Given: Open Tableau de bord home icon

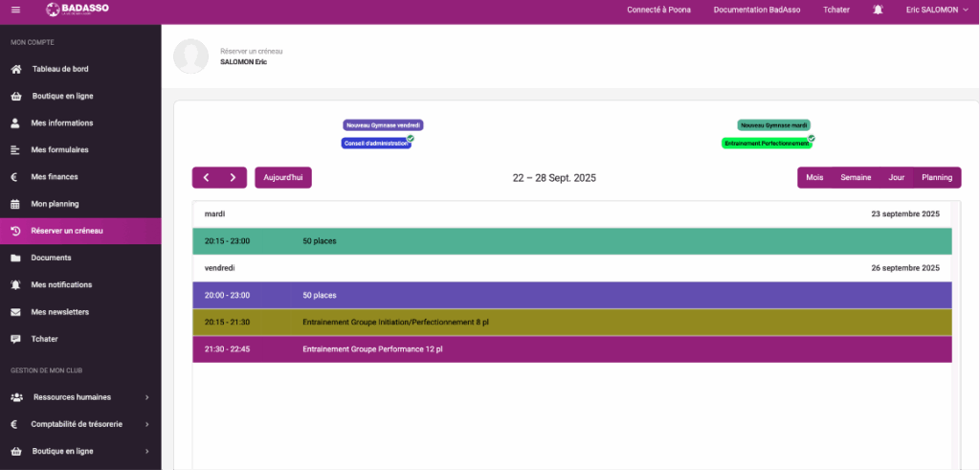Looking at the screenshot, I should pyautogui.click(x=15, y=70).
